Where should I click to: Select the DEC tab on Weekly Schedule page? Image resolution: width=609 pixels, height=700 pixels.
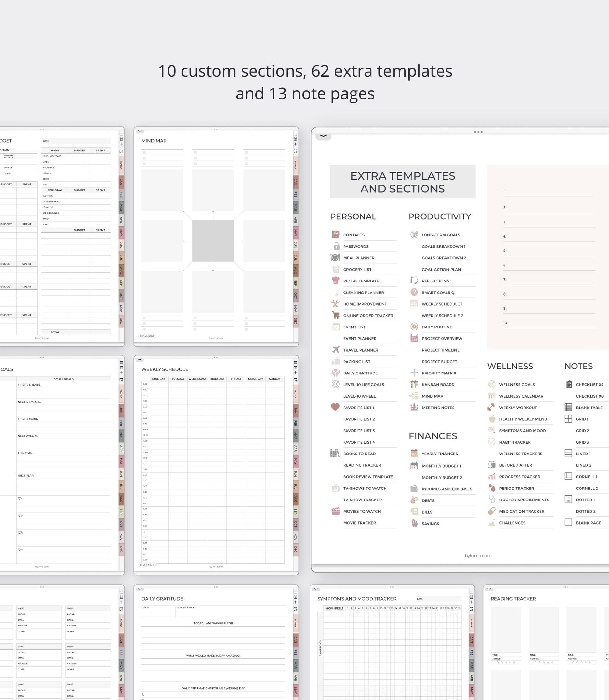click(x=295, y=549)
